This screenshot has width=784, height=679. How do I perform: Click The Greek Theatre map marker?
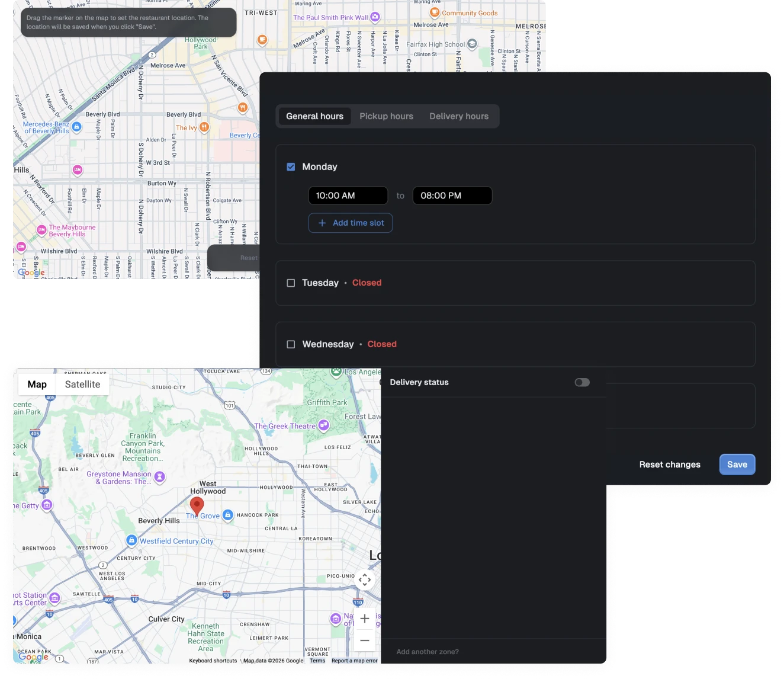tap(323, 425)
